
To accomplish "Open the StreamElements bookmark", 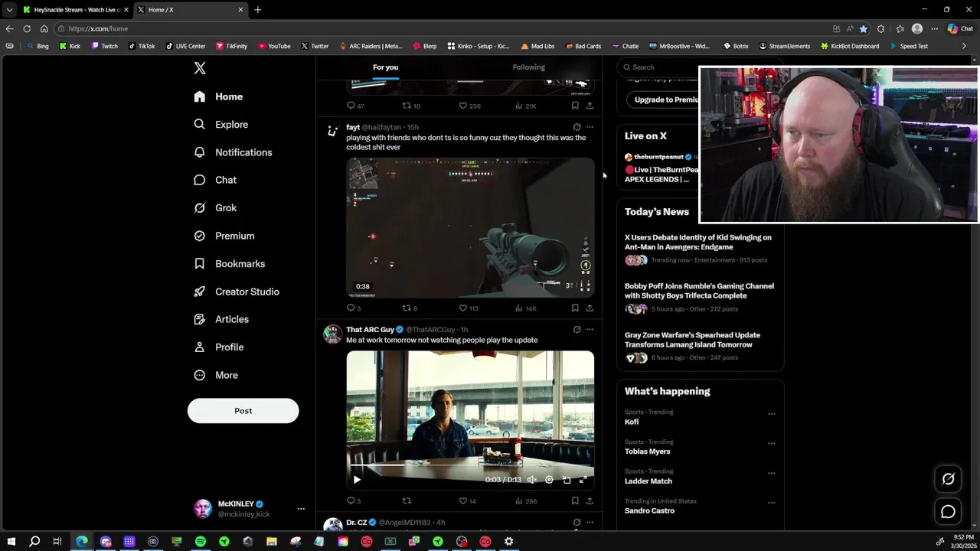I will [x=783, y=46].
